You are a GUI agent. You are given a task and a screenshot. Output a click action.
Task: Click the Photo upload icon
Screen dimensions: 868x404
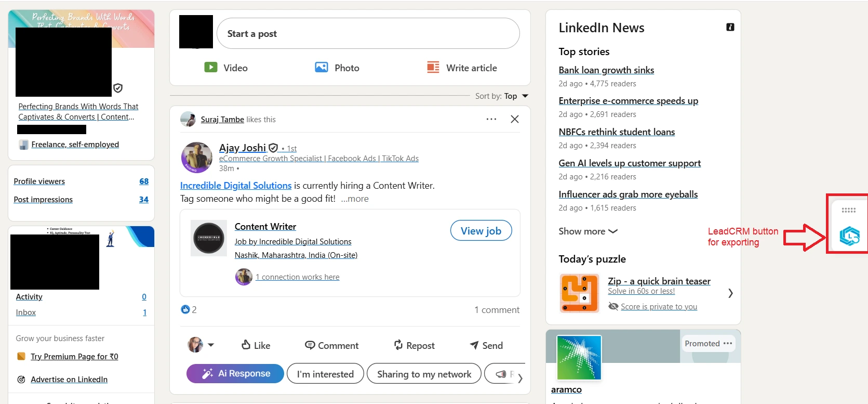pyautogui.click(x=322, y=67)
